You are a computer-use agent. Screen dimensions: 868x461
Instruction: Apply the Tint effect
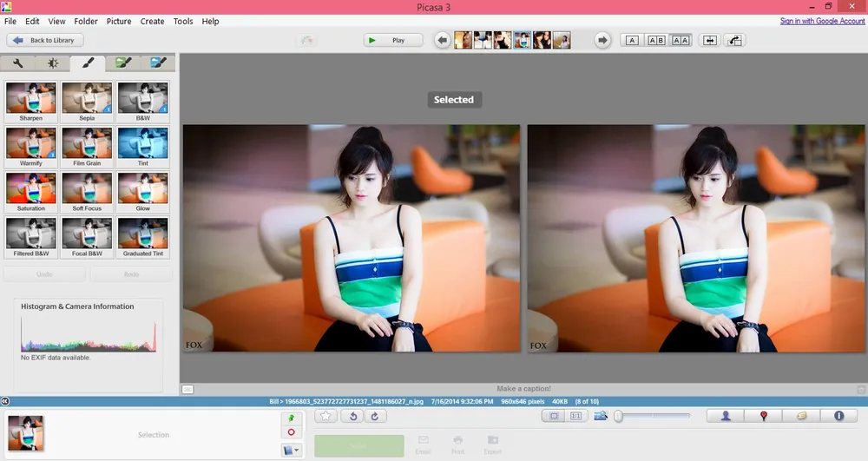tap(143, 147)
